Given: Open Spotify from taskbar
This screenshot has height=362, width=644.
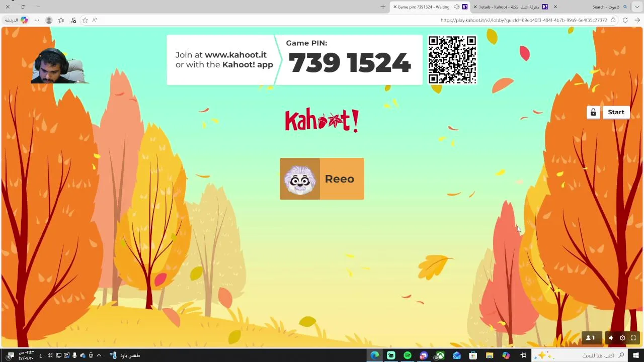Looking at the screenshot, I should tap(408, 355).
